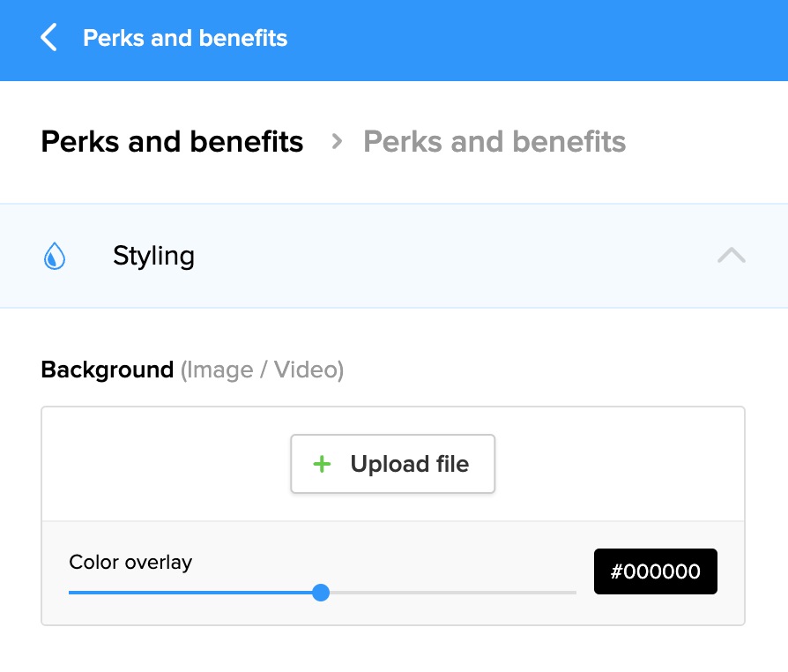Click the blue filled part of overlay slider
This screenshot has height=672, width=788.
(x=194, y=593)
